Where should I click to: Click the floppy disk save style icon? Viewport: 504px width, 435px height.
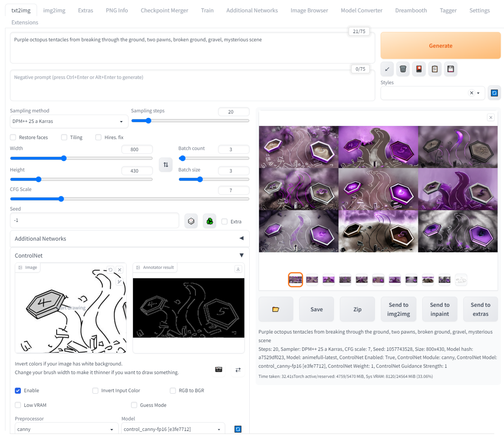point(450,69)
